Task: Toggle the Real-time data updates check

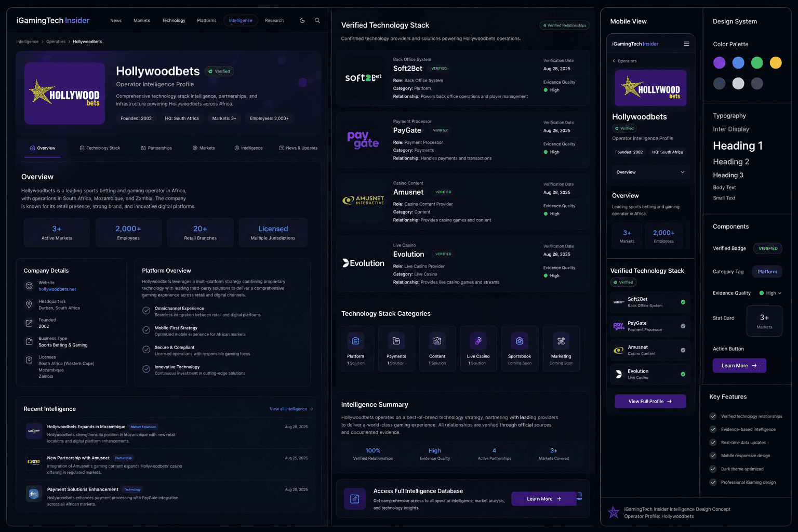Action: tap(713, 443)
